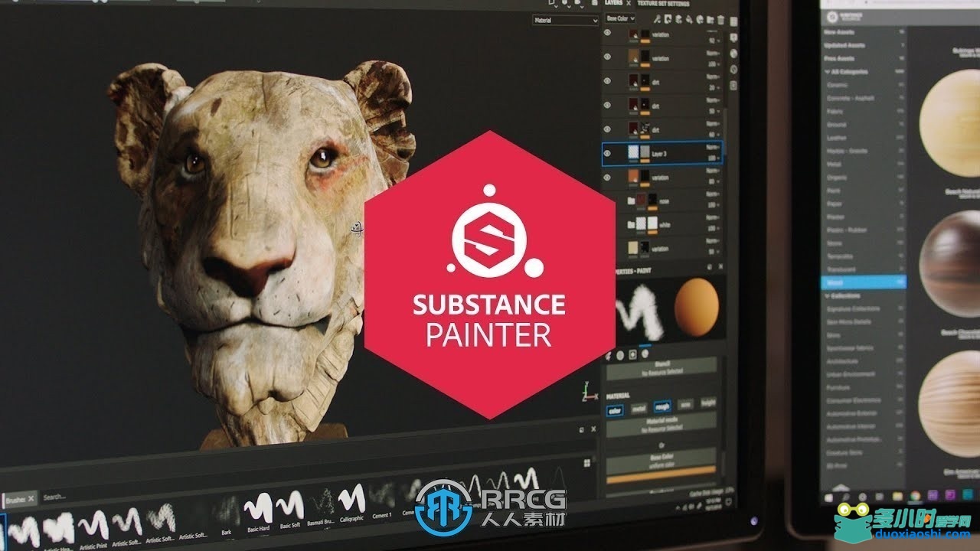The image size is (980, 551).
Task: Click the orange Base Color swatch bar
Action: [x=661, y=474]
